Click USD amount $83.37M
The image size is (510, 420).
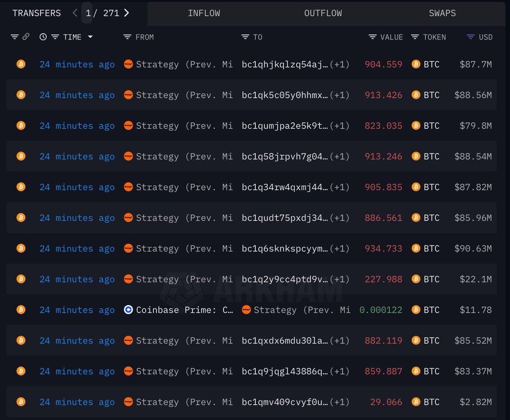[x=473, y=371]
